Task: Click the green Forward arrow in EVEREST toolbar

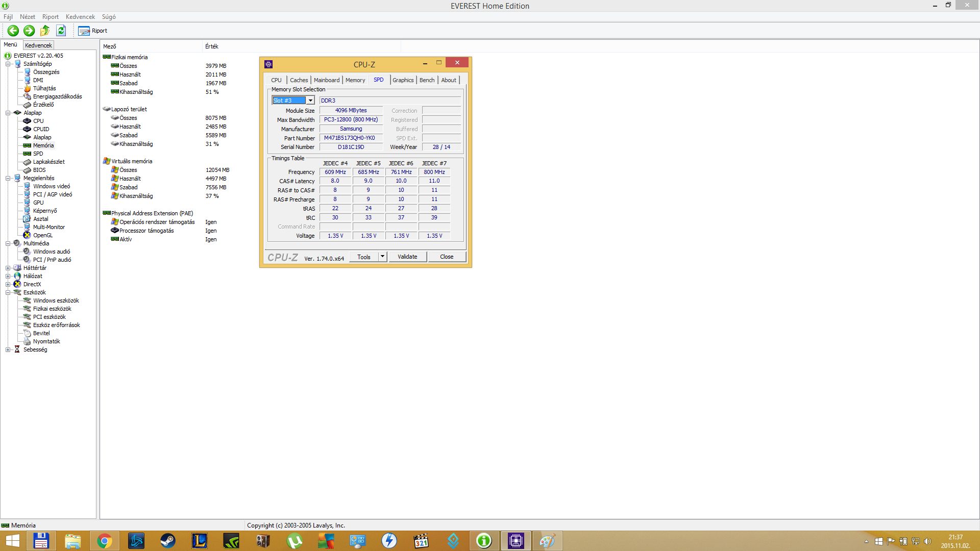Action: click(x=29, y=31)
